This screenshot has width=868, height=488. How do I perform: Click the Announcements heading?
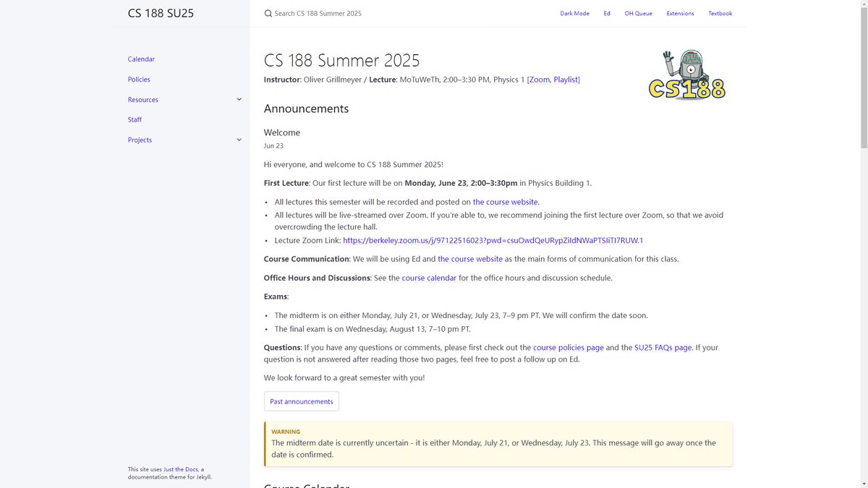306,108
